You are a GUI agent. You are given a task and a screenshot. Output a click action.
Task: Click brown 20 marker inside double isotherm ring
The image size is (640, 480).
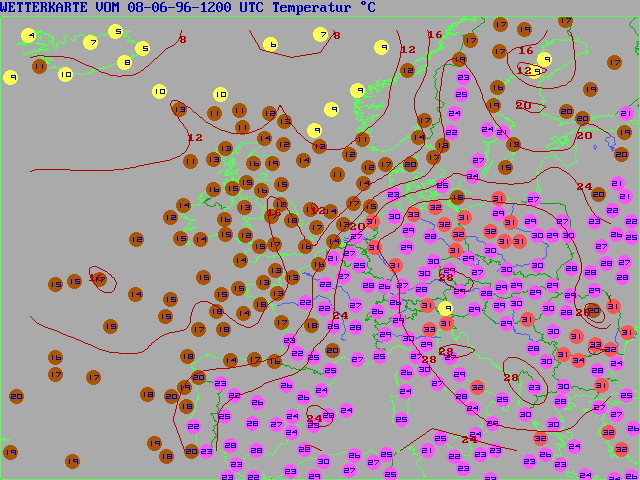click(x=594, y=311)
